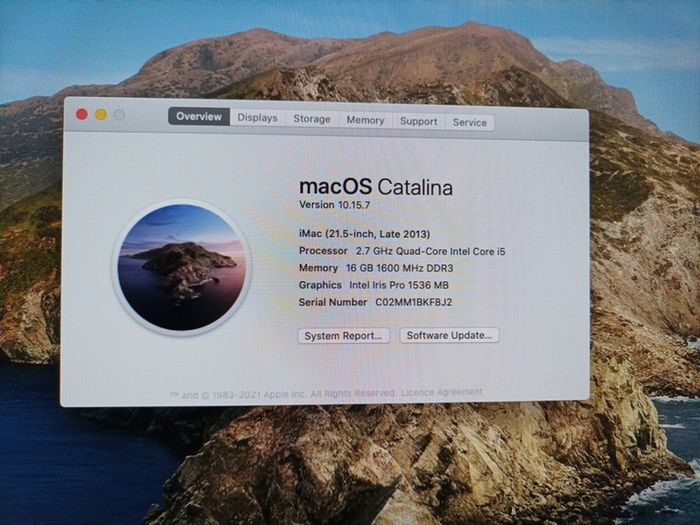Select the Memory tab

(365, 120)
